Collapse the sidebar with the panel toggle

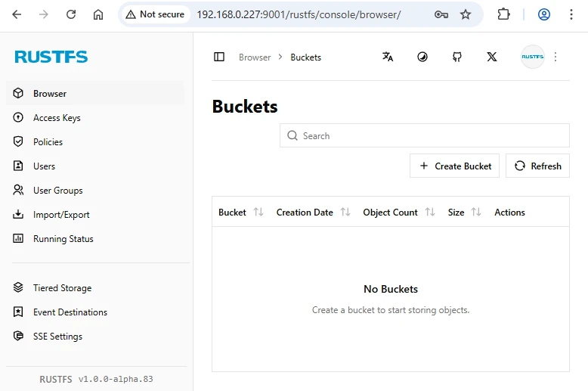(219, 57)
